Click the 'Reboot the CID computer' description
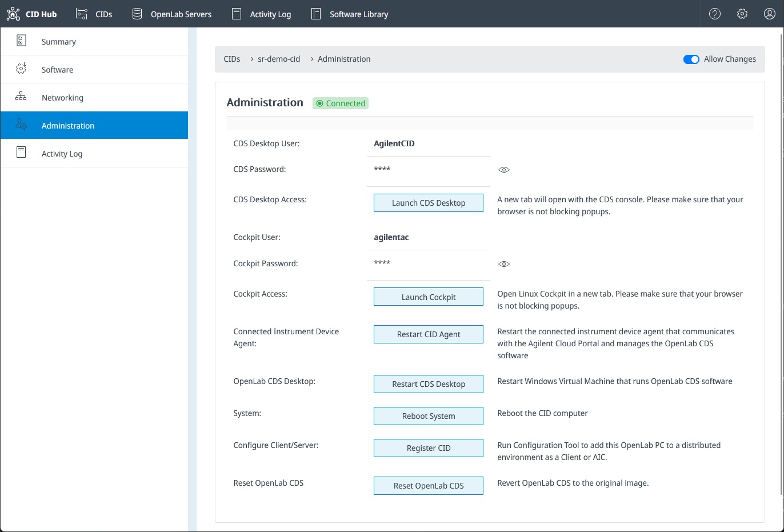784x532 pixels. [x=542, y=413]
